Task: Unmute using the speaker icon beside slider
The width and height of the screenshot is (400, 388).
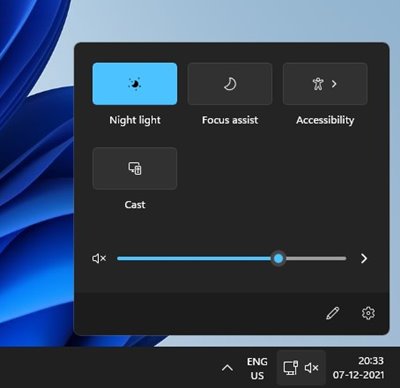Action: point(99,258)
